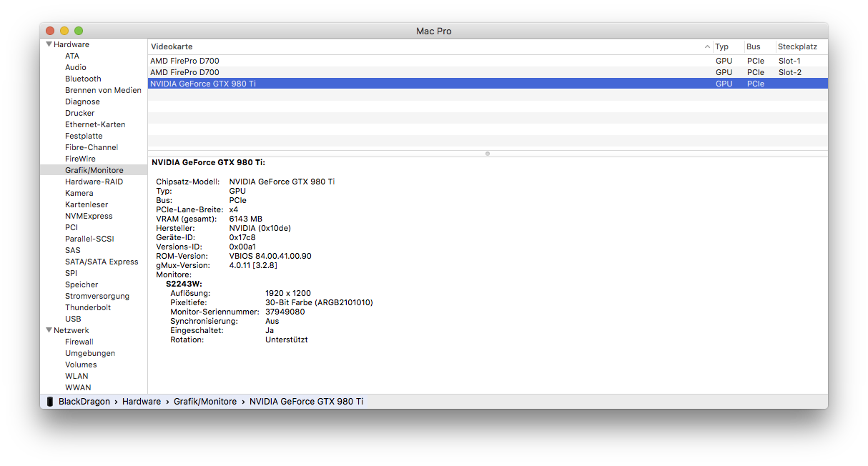Click the Geräte-ID value 0x17c8
Screen dimensions: 868x466
point(242,237)
